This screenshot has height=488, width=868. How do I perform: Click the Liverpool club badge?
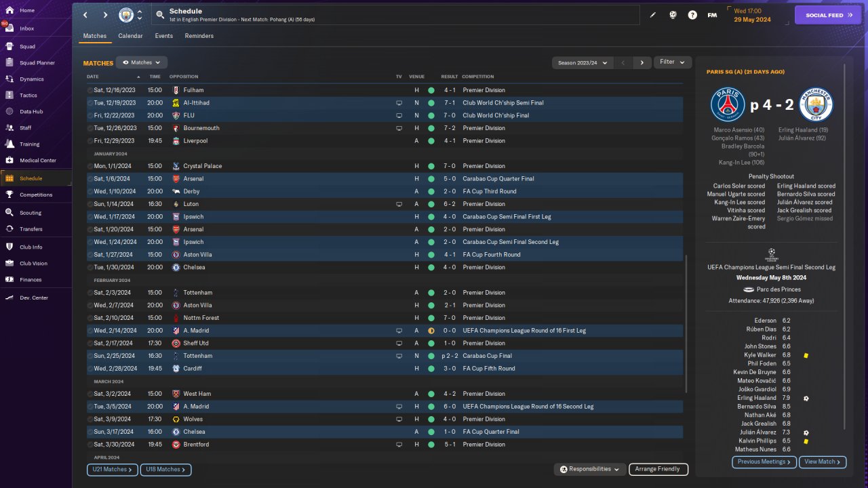click(x=176, y=141)
